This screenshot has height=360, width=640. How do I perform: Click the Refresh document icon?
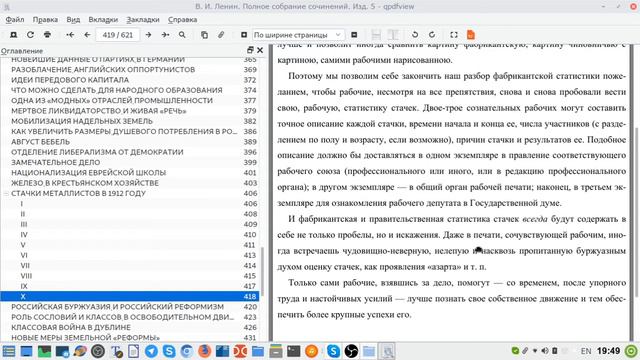pos(30,35)
